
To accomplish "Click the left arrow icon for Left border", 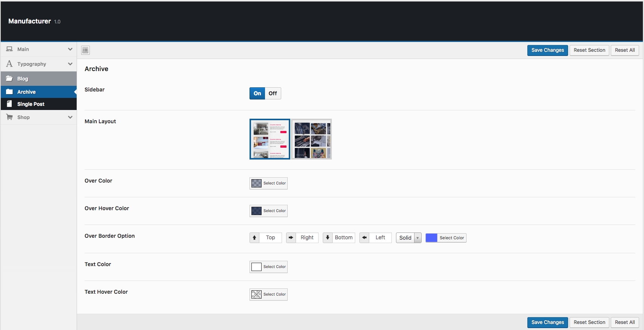I will 364,238.
